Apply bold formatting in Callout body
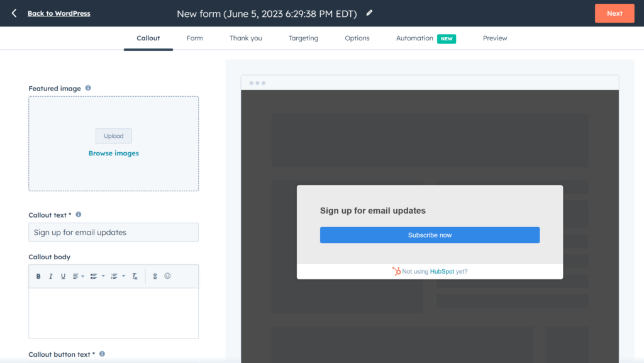 coord(38,276)
